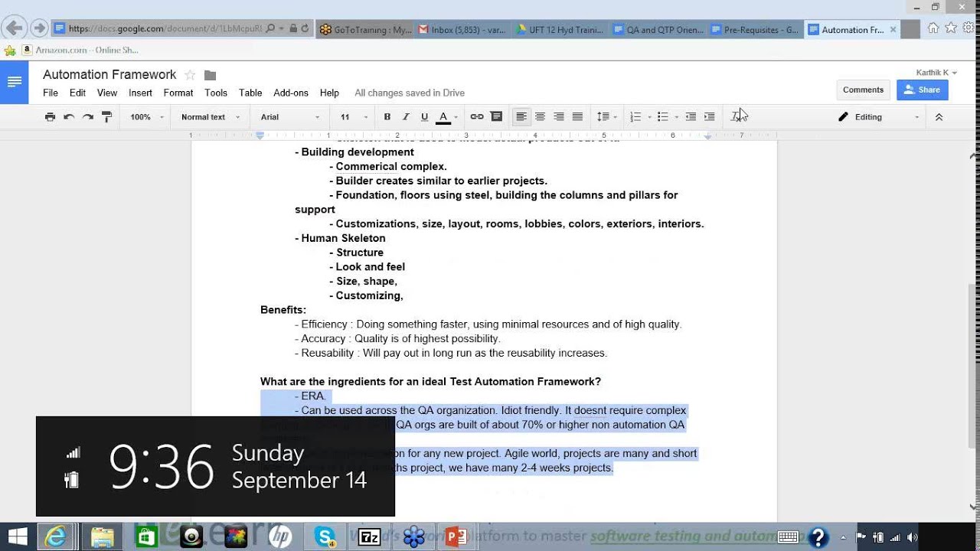The width and height of the screenshot is (980, 551).
Task: Open the Insert menu
Action: click(x=140, y=93)
